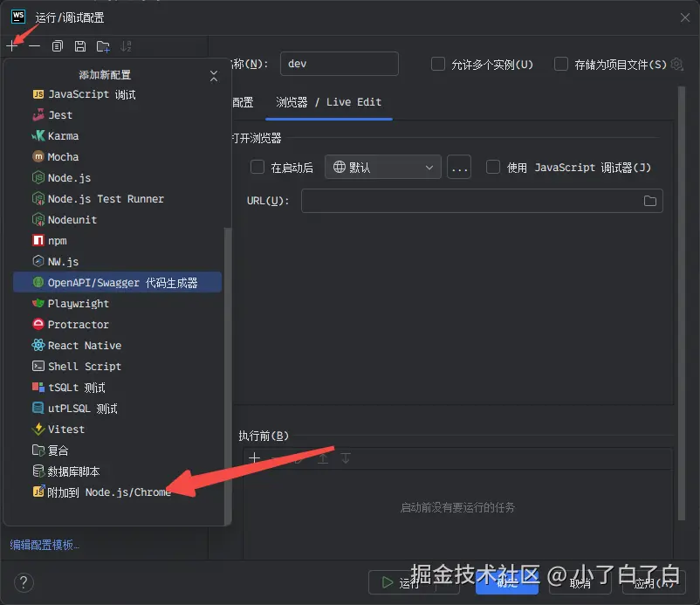Switch to 浏览器 / Live Edit tab
Viewport: 700px width, 605px height.
tap(328, 102)
